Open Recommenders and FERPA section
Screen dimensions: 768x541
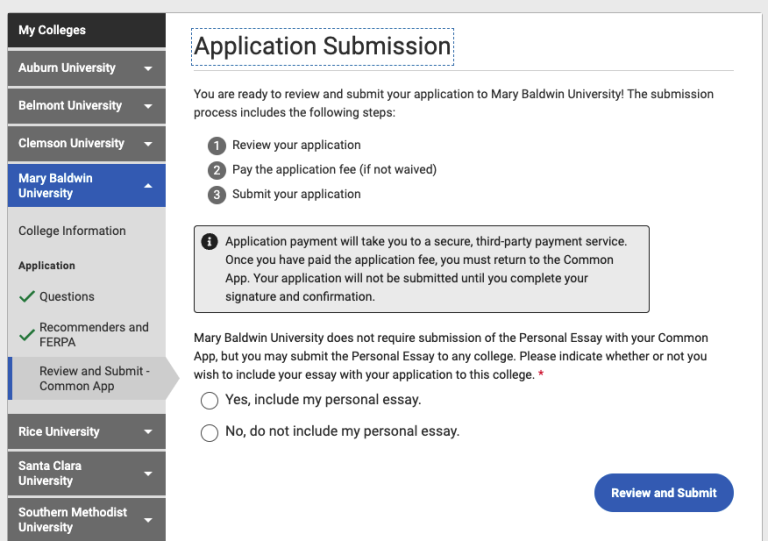tap(94, 334)
